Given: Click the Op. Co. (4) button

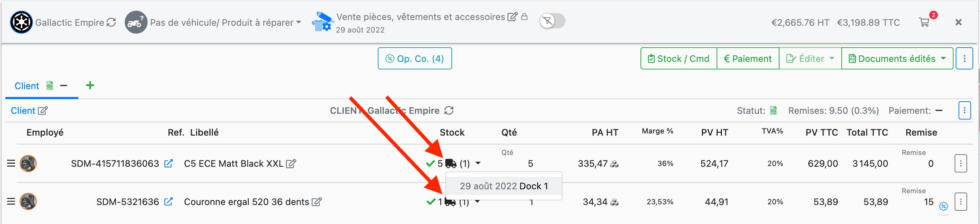Looking at the screenshot, I should [x=415, y=59].
